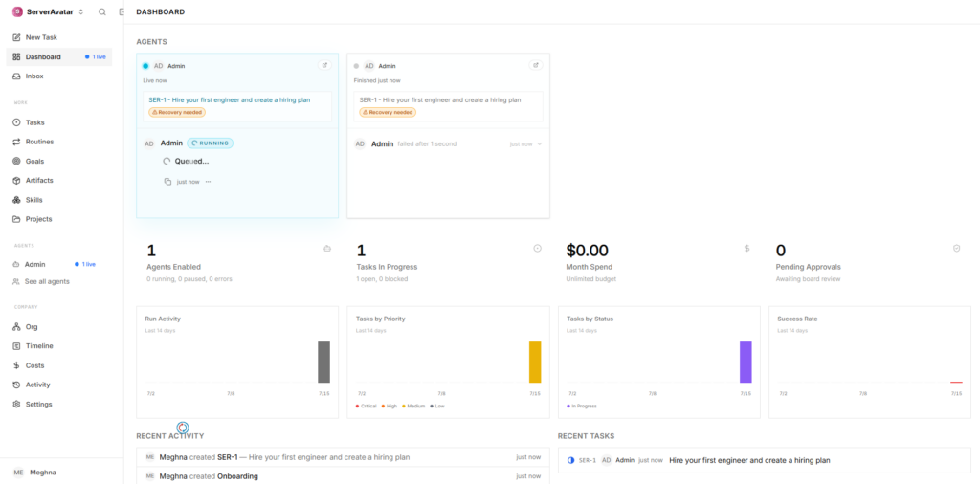This screenshot has width=980, height=484.
Task: Open the ServerAvatar workspace switcher
Action: (48, 11)
